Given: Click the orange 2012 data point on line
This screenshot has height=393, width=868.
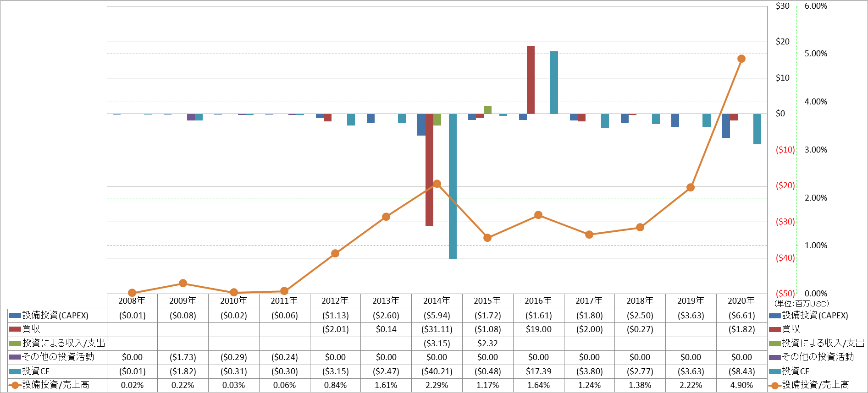Looking at the screenshot, I should (335, 253).
